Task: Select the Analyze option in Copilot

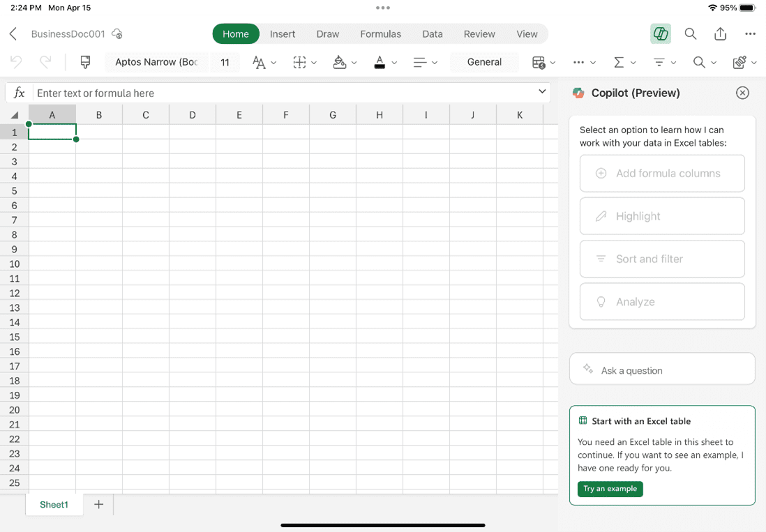Action: (x=661, y=301)
